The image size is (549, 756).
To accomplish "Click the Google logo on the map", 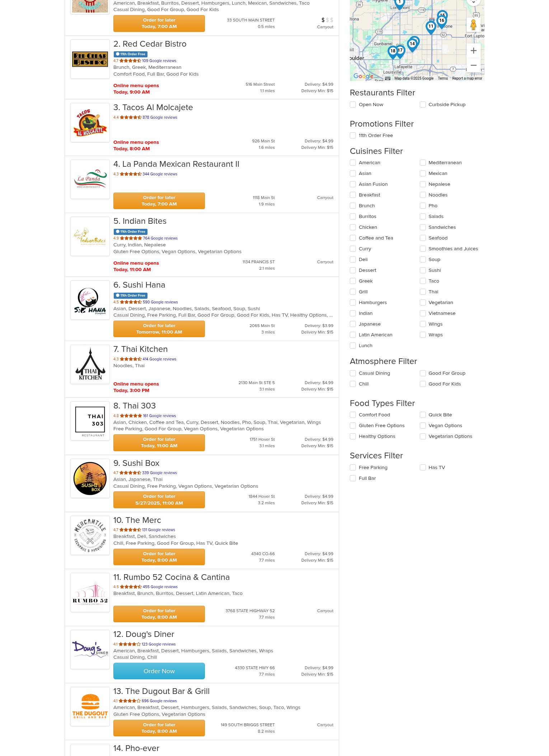I will (363, 76).
